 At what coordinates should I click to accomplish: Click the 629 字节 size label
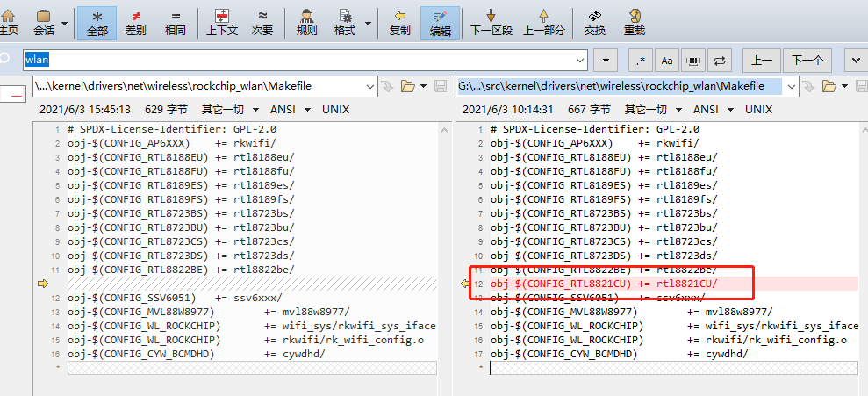pyautogui.click(x=166, y=110)
